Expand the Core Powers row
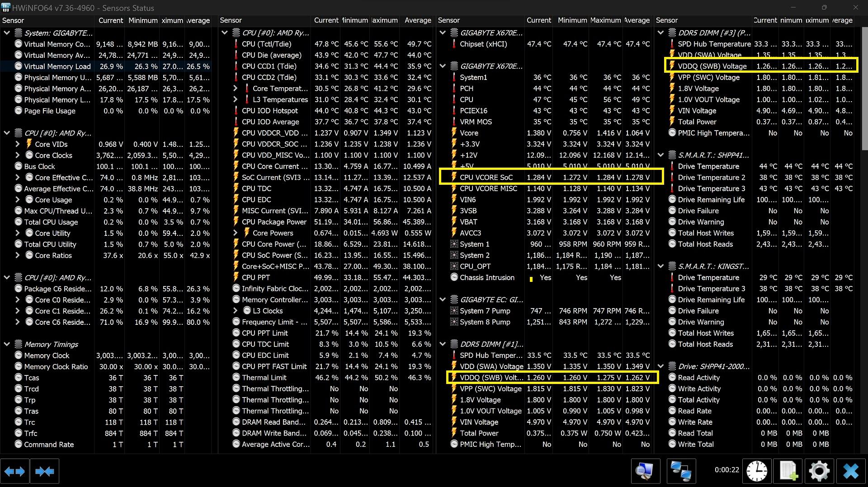The height and width of the screenshot is (487, 868). coord(236,233)
